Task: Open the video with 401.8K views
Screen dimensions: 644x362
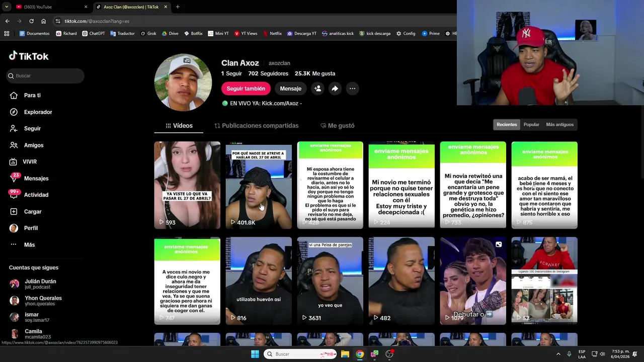Action: click(x=259, y=185)
